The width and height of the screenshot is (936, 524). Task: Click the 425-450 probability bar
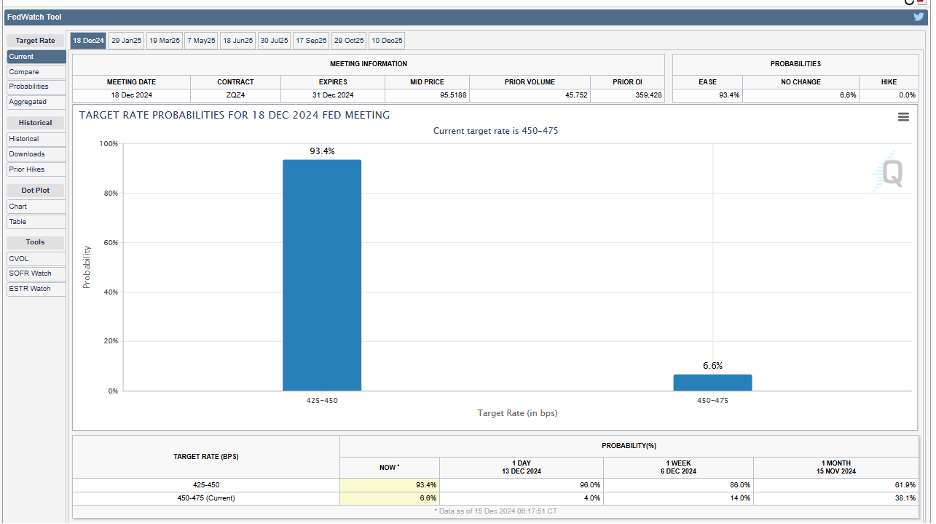click(322, 275)
